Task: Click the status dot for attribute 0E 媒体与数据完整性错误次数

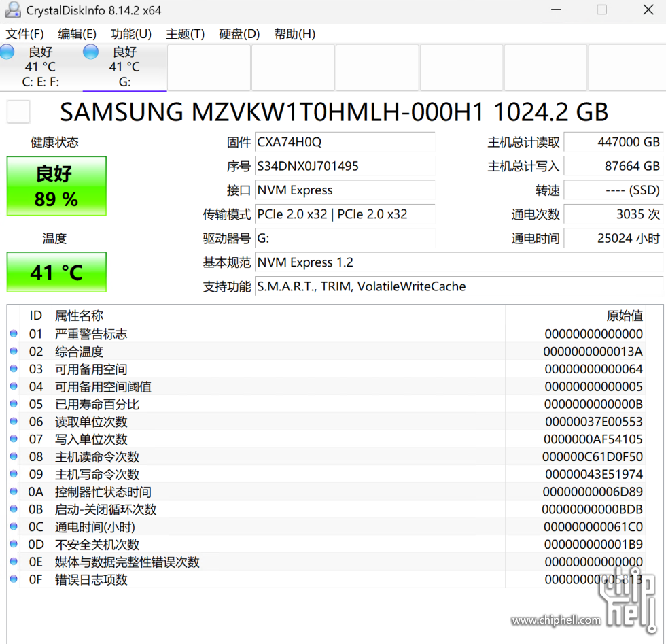Action: click(x=14, y=562)
